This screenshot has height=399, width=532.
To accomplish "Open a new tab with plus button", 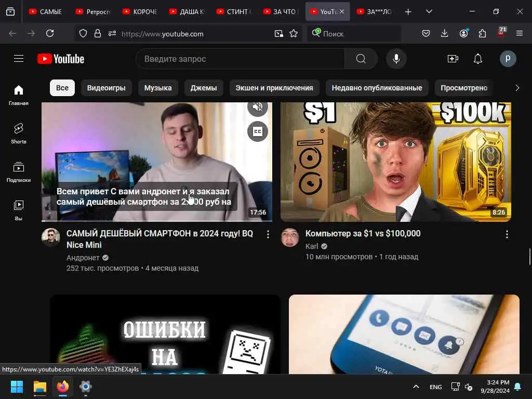I will click(408, 12).
